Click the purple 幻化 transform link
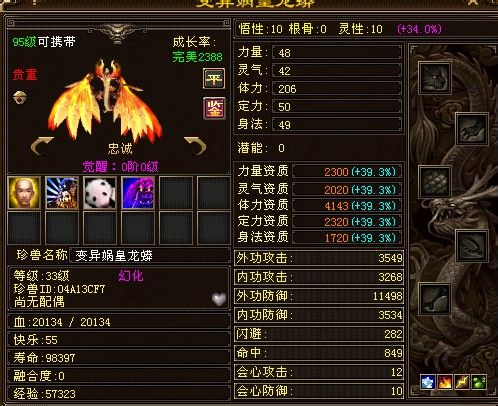 click(x=131, y=276)
